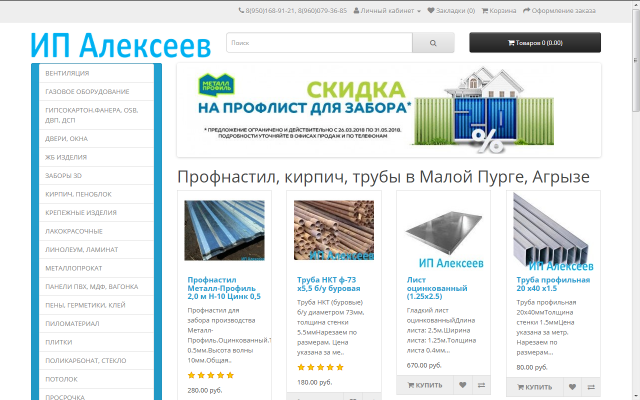This screenshot has height=400, width=640.
Task: Open the Пиломатериал category
Action: tap(96, 323)
